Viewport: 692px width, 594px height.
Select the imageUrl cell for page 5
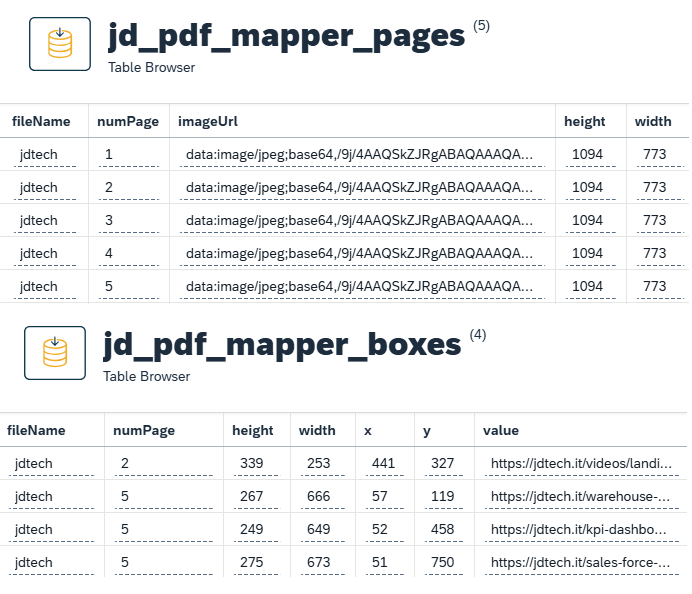coord(362,287)
